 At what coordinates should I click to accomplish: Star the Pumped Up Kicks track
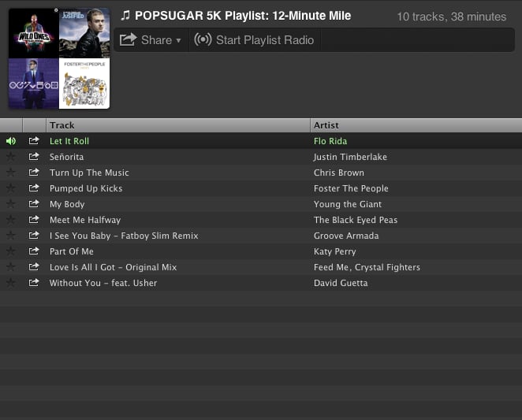tap(11, 188)
